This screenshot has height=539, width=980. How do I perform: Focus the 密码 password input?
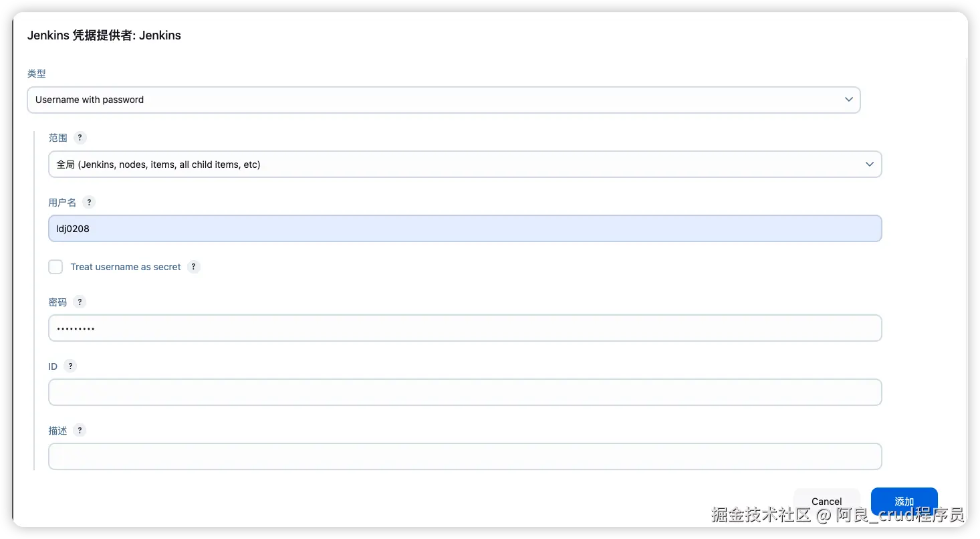coord(465,328)
